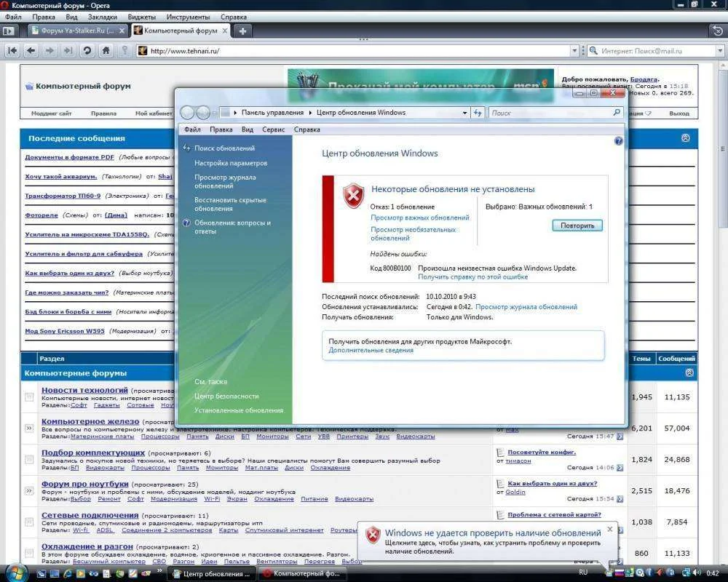Click Дополнительные сведения link
Screen dimensions: 728x582
[x=371, y=350]
